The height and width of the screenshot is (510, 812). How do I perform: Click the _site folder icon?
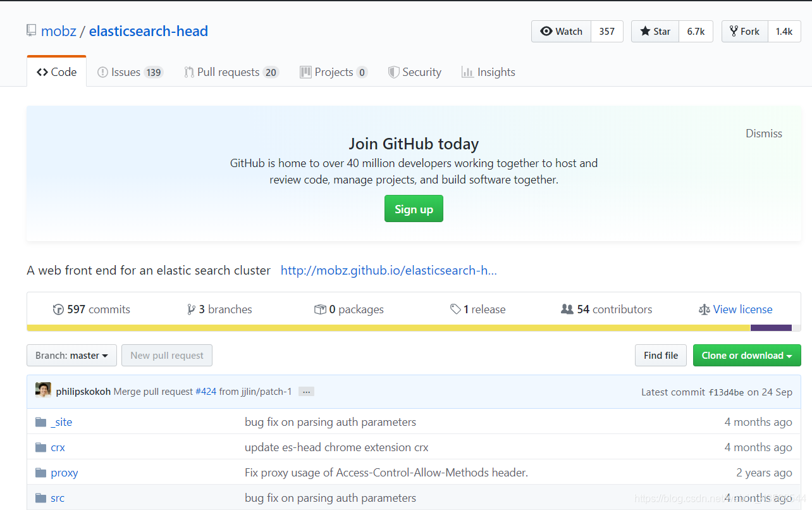pyautogui.click(x=41, y=422)
